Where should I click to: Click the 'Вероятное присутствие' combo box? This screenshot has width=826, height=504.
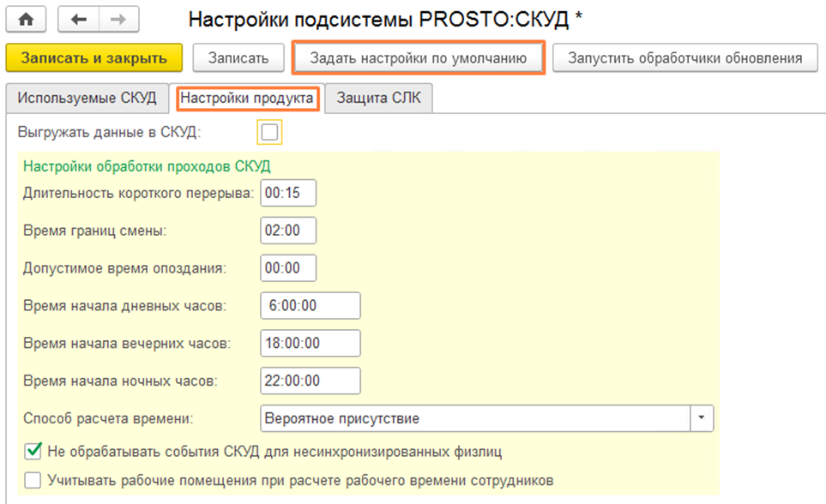474,418
